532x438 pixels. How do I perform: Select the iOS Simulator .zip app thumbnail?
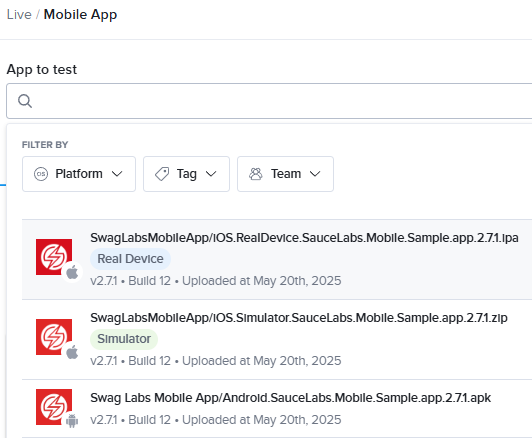tap(54, 337)
